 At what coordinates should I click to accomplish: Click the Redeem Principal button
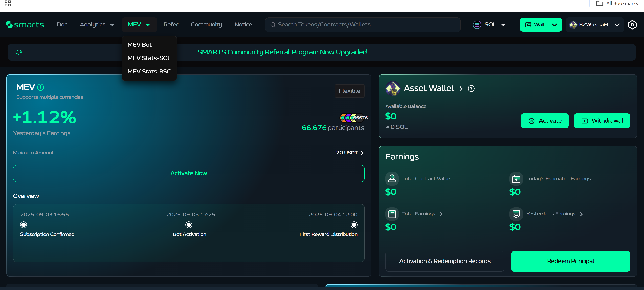570,261
